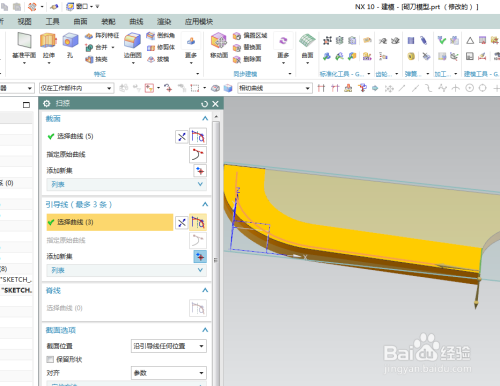
Task: Expand the 列表 list under 截面 section
Action: click(x=126, y=184)
